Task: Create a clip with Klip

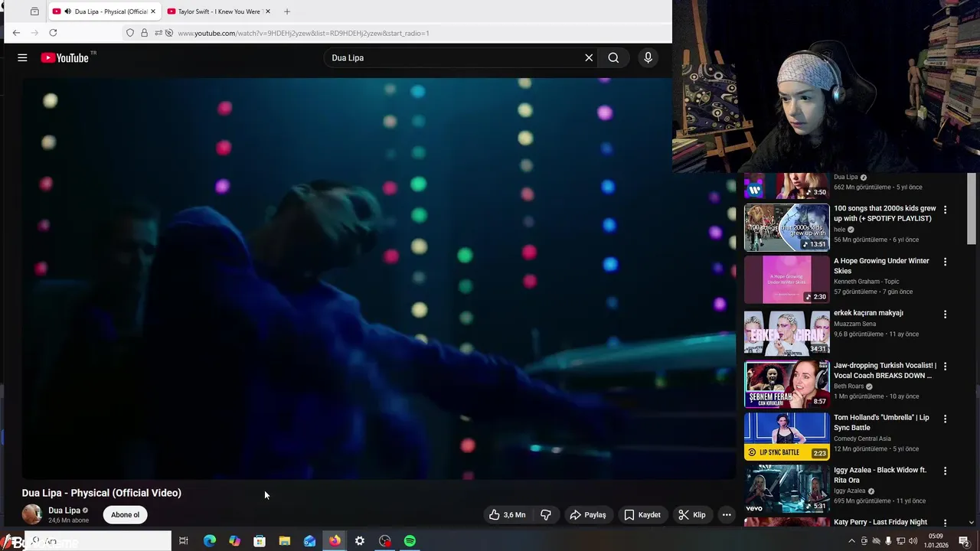Action: 692,515
